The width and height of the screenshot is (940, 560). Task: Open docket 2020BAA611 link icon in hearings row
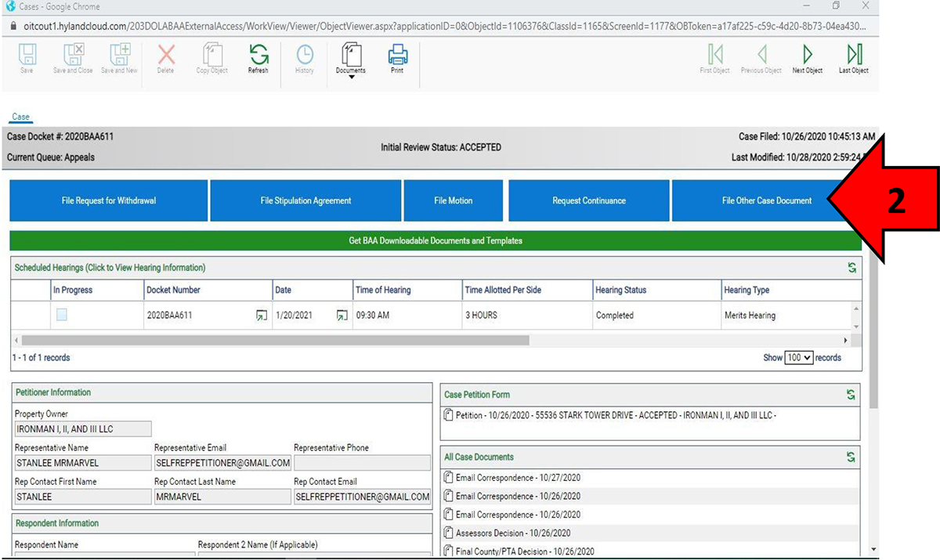261,316
